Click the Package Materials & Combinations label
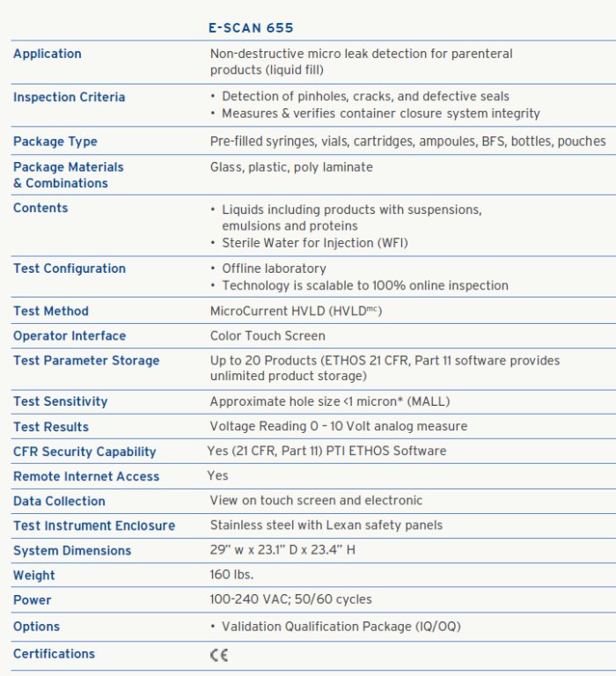The image size is (616, 676). 68,175
